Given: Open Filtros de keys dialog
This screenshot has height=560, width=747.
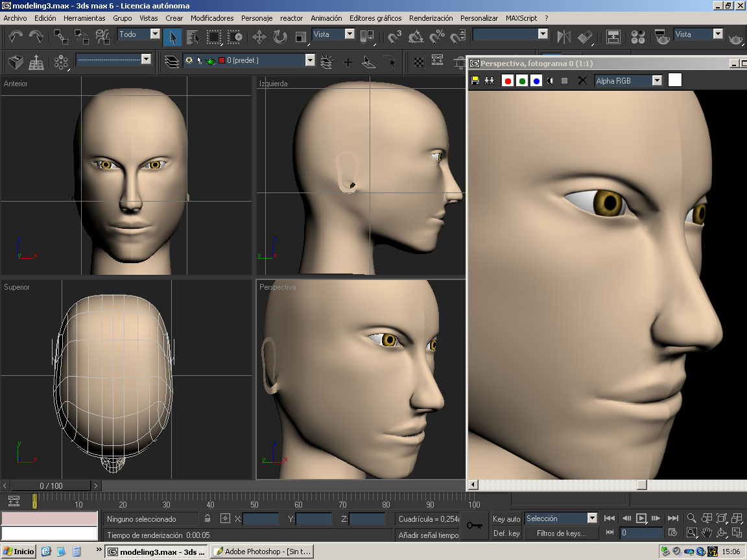Looking at the screenshot, I should click(x=561, y=533).
